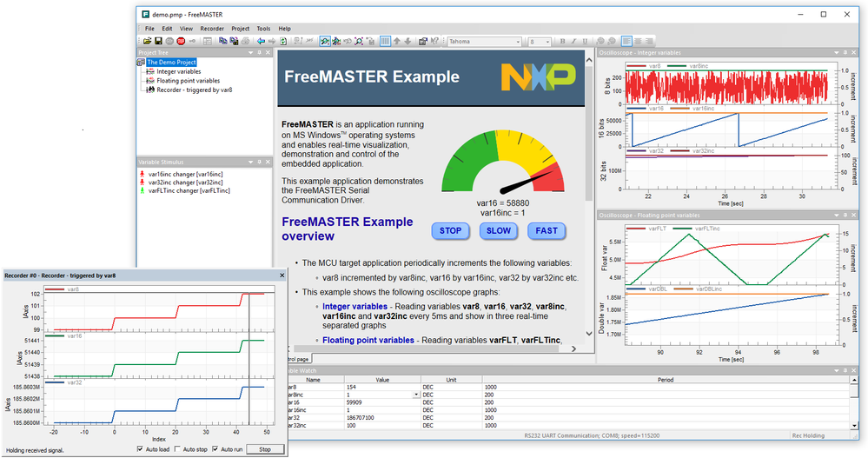Open the Project Tree panel menu arrow

251,53
